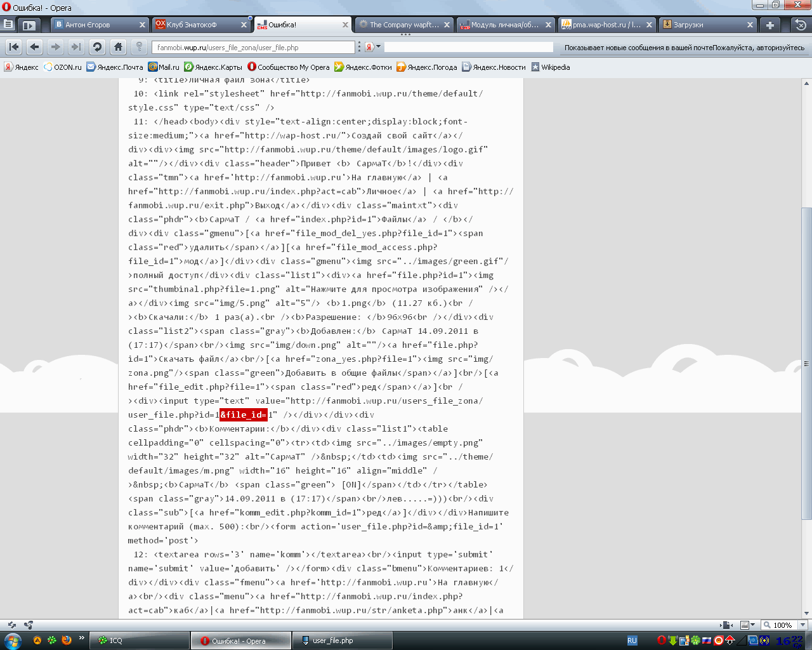
Task: Toggle fit to width status icon
Action: pyautogui.click(x=726, y=625)
